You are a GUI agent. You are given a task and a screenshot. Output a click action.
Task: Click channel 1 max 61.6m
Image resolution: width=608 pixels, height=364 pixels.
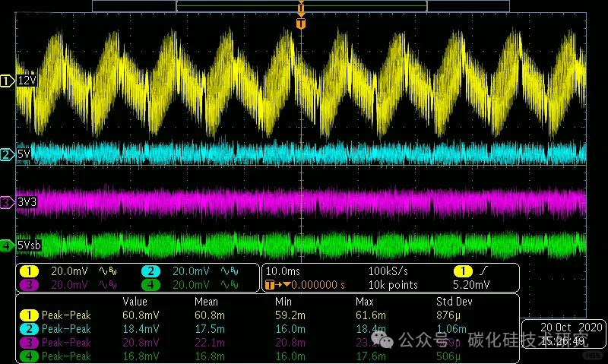tap(370, 315)
